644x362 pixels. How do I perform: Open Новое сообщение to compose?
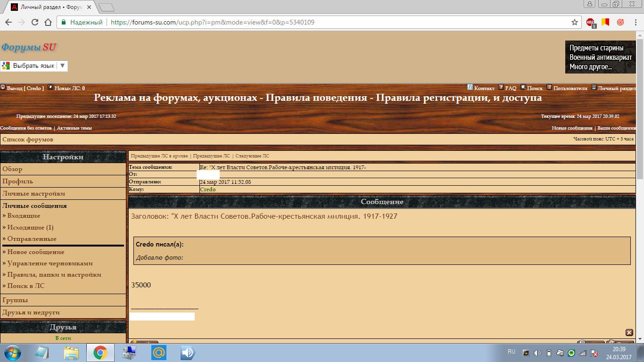pyautogui.click(x=36, y=252)
